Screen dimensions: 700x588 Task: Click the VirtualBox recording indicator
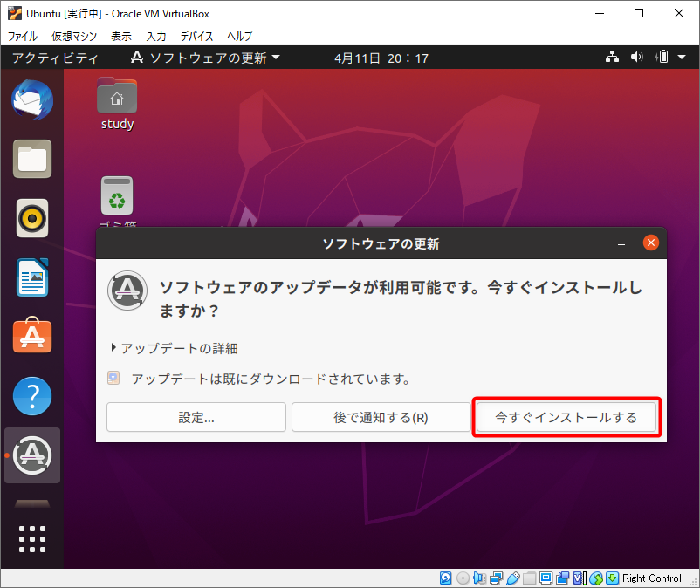tap(562, 578)
